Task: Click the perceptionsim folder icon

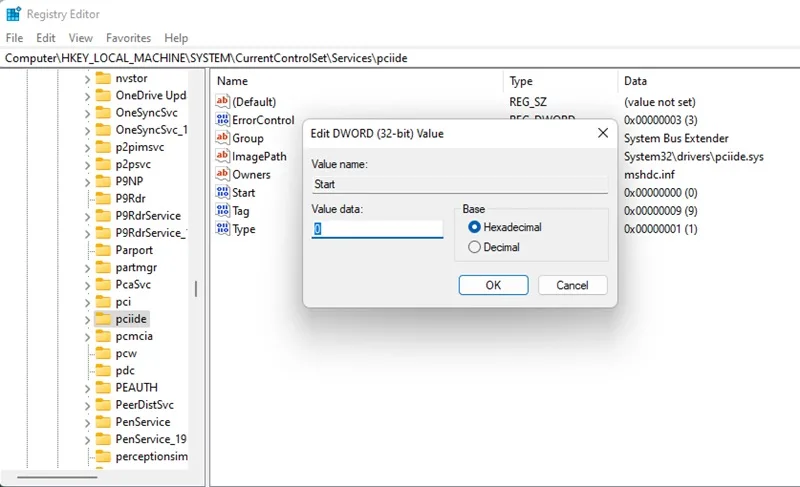Action: tap(103, 456)
